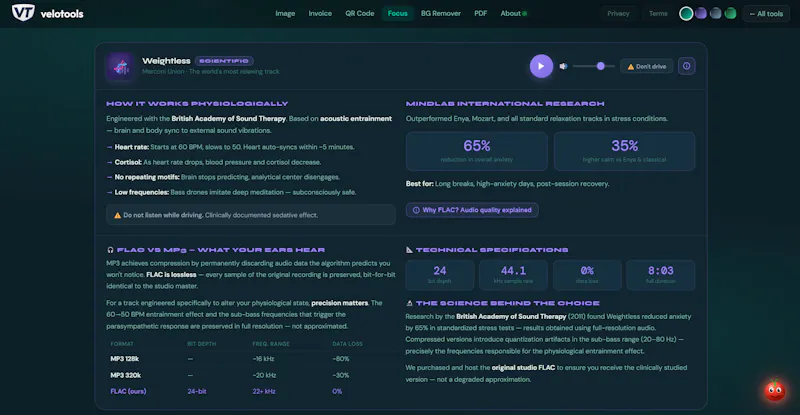This screenshot has width=800, height=415.
Task: Click the Heart rate bullet line
Action: tap(230, 147)
